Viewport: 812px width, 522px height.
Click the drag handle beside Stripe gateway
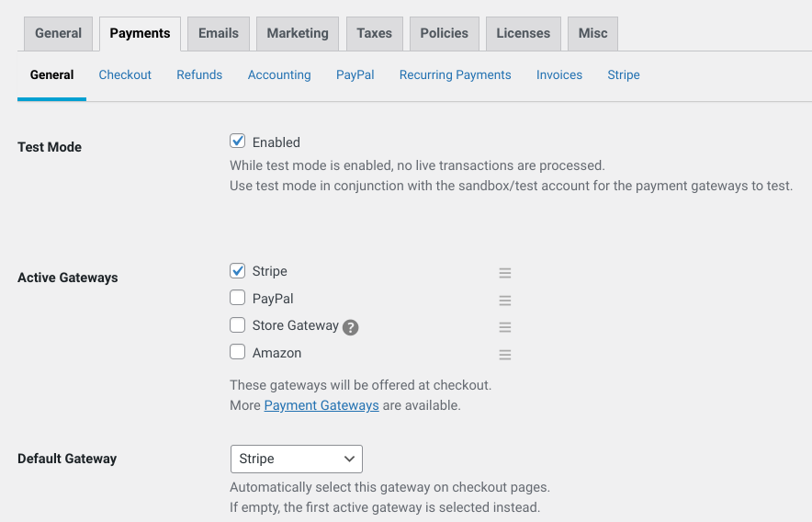[x=505, y=273]
